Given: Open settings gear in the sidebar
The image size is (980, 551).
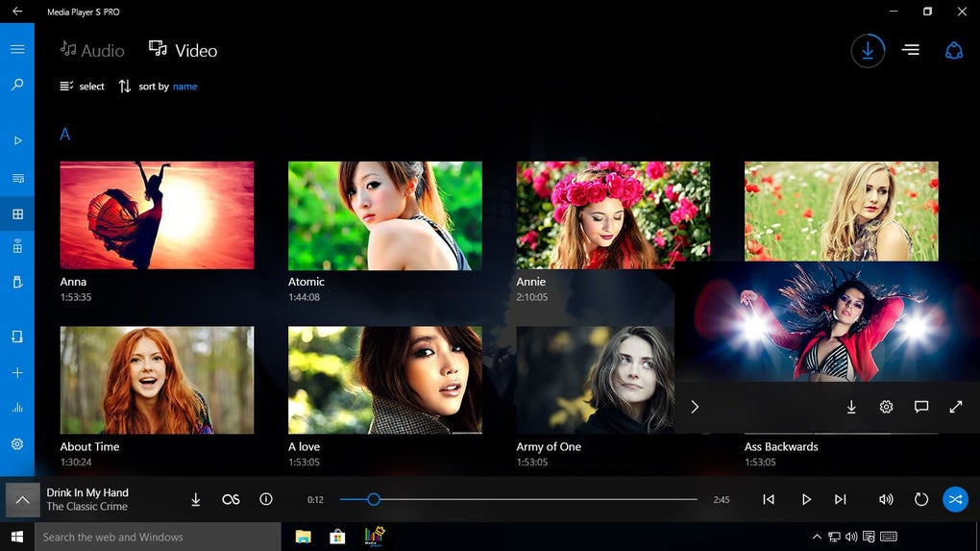Looking at the screenshot, I should click(x=17, y=444).
